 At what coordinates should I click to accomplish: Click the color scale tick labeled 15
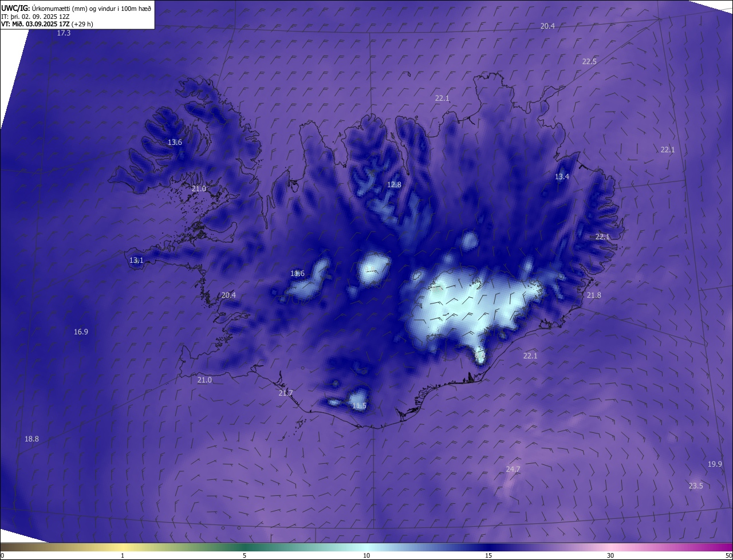[488, 555]
